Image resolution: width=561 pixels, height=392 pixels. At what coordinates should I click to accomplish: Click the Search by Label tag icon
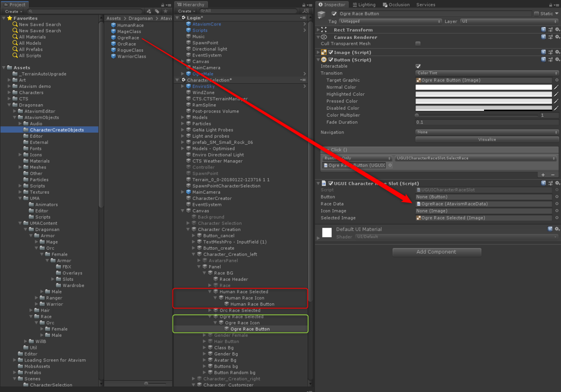coord(157,11)
